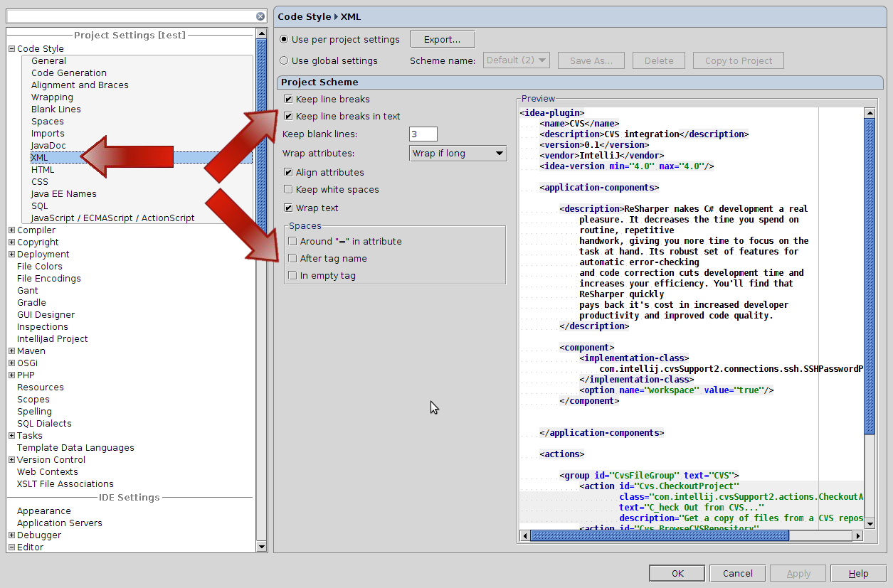Toggle Keep line breaks in text checkbox
This screenshot has width=893, height=588.
point(288,117)
